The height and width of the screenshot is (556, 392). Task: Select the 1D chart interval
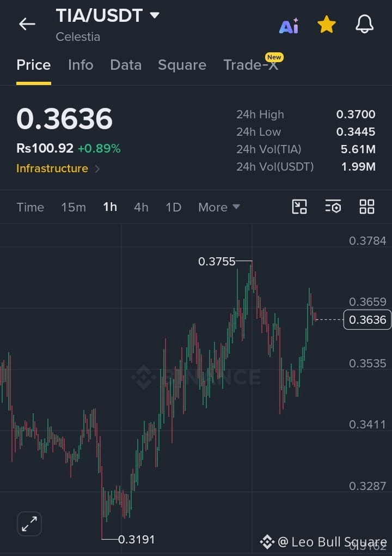(174, 207)
